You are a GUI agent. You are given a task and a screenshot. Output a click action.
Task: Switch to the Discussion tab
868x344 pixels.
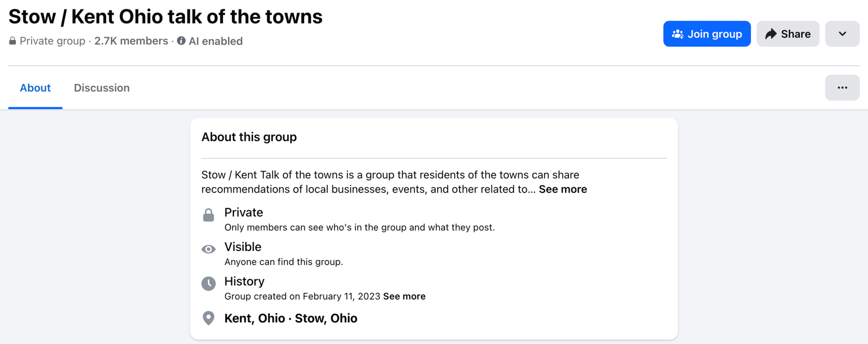click(102, 88)
